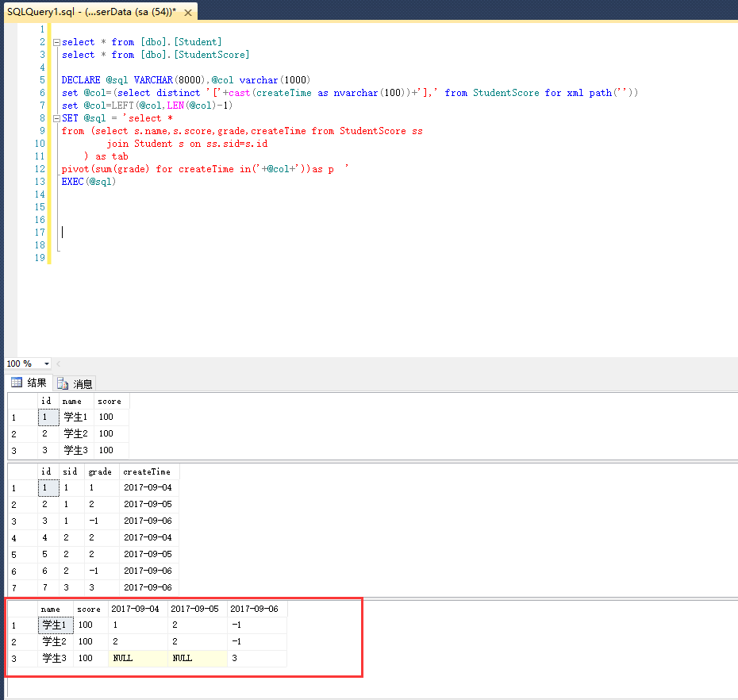Click the 2017-09-05 column header in pivot grid
The width and height of the screenshot is (738, 700).
pos(198,610)
